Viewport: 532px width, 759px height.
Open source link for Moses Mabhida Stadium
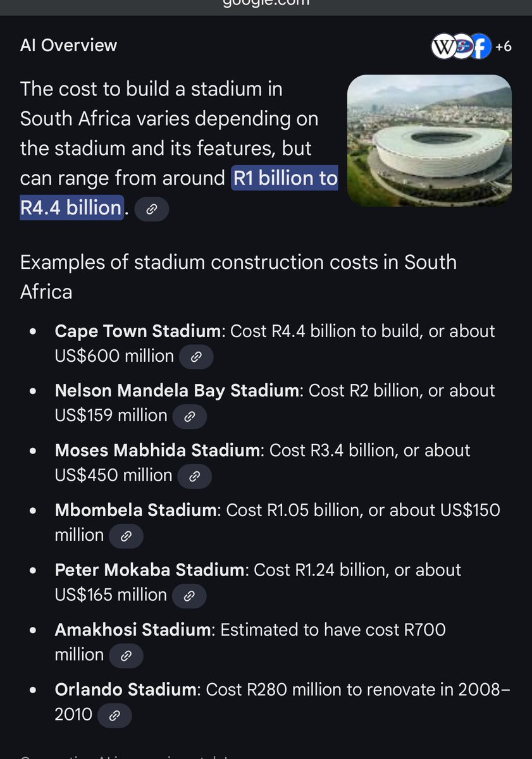click(x=194, y=476)
